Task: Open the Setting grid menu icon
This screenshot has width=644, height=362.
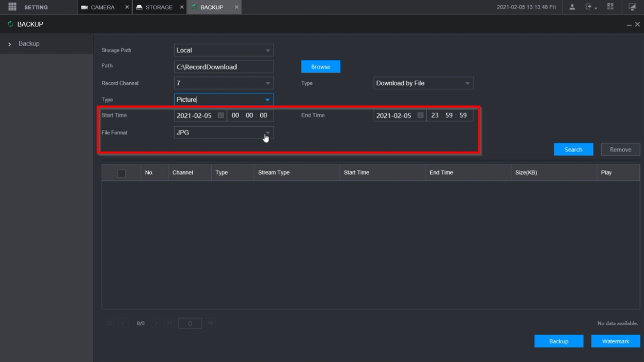Action: pos(12,7)
